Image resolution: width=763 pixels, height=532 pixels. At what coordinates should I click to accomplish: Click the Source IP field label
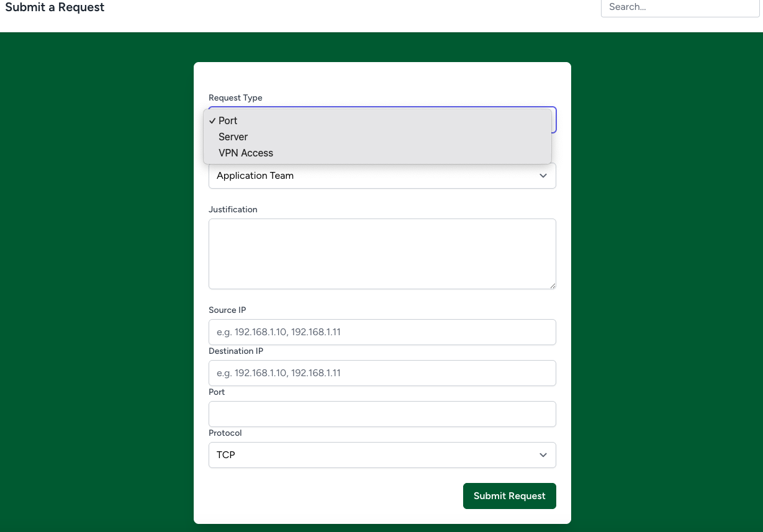(227, 310)
